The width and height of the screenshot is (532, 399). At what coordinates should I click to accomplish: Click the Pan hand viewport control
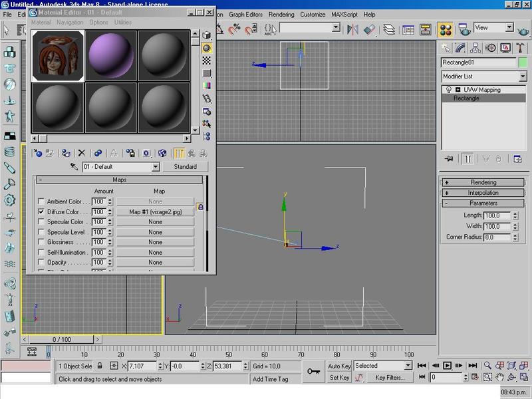tap(499, 377)
